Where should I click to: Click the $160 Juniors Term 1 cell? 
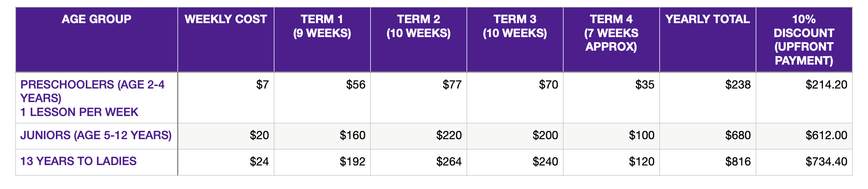(x=322, y=136)
